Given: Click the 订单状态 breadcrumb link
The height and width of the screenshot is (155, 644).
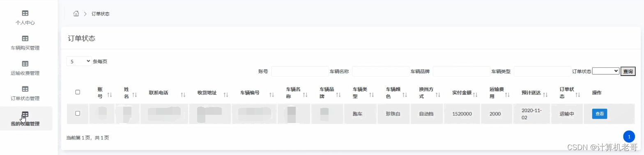Looking at the screenshot, I should [101, 14].
